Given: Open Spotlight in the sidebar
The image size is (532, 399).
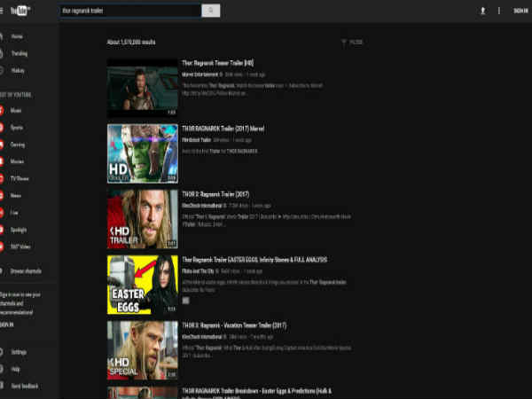Looking at the screenshot, I should pos(19,230).
